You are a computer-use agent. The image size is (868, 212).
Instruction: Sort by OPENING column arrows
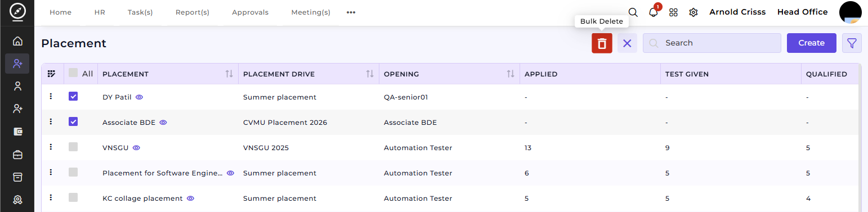(511, 74)
